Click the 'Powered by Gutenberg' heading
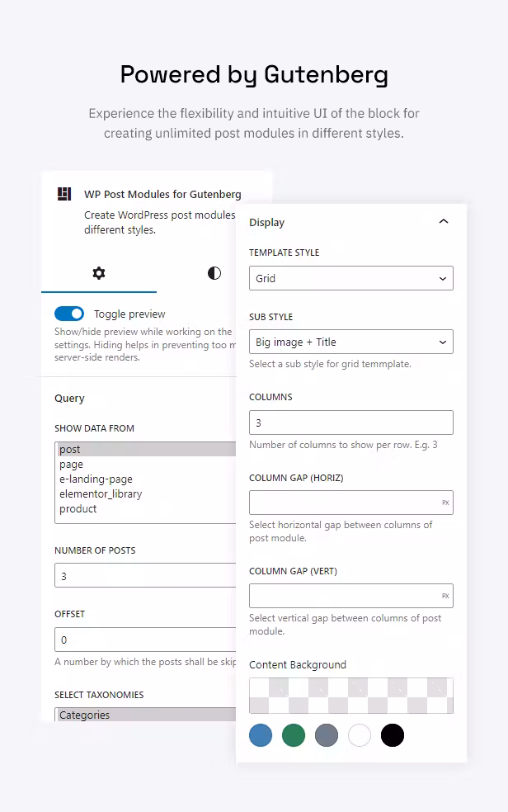Image resolution: width=508 pixels, height=812 pixels. click(254, 75)
